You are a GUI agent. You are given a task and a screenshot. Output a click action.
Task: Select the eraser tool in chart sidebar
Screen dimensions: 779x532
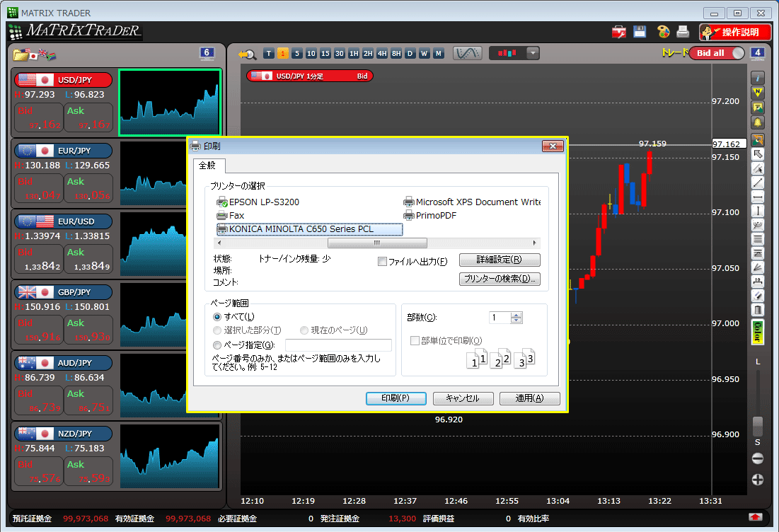(758, 296)
